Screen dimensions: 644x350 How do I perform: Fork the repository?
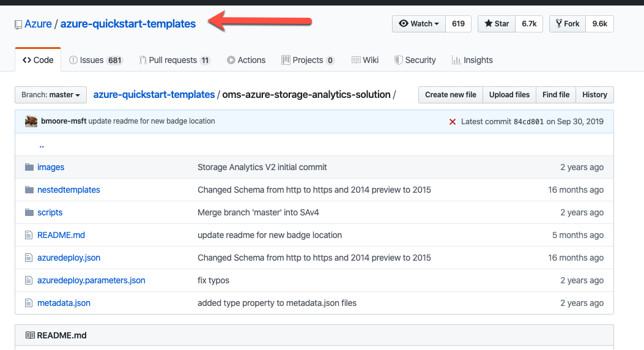point(568,24)
